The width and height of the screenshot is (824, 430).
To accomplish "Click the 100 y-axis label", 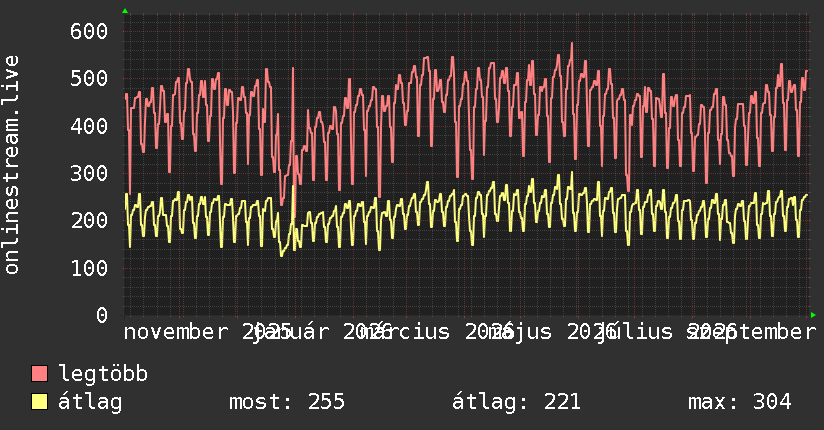I will (89, 268).
